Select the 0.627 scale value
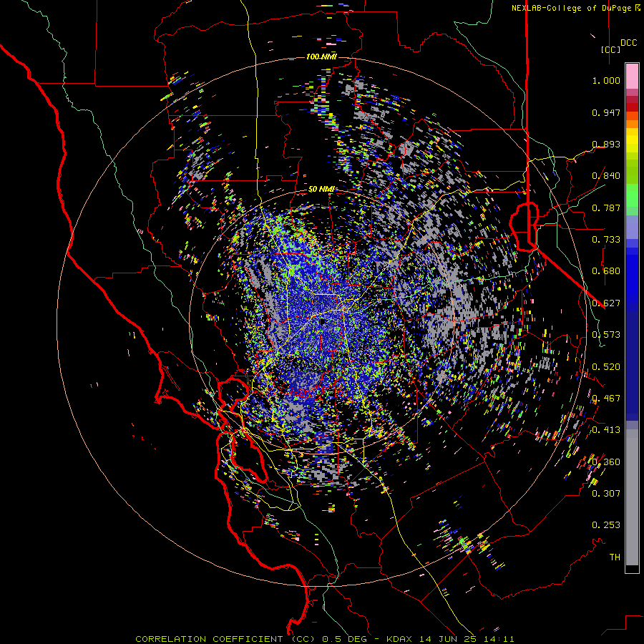This screenshot has height=644, width=644. click(x=606, y=303)
